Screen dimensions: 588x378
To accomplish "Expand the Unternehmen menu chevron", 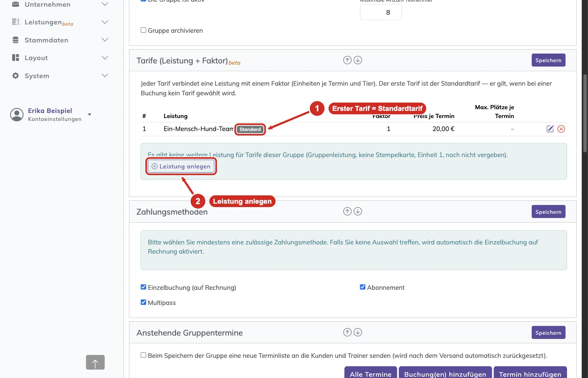I will (x=105, y=4).
